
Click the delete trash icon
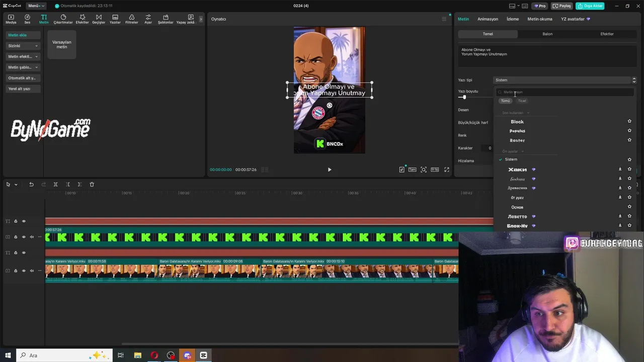(x=92, y=185)
